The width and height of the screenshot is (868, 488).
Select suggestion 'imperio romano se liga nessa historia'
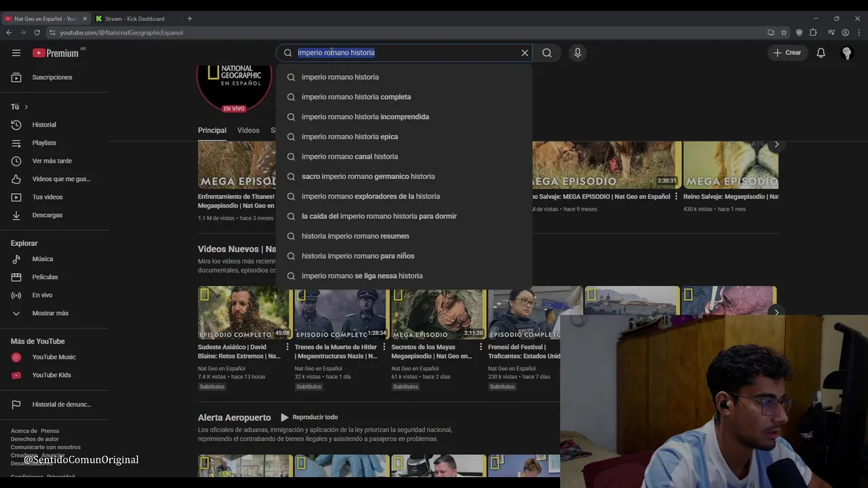point(404,276)
